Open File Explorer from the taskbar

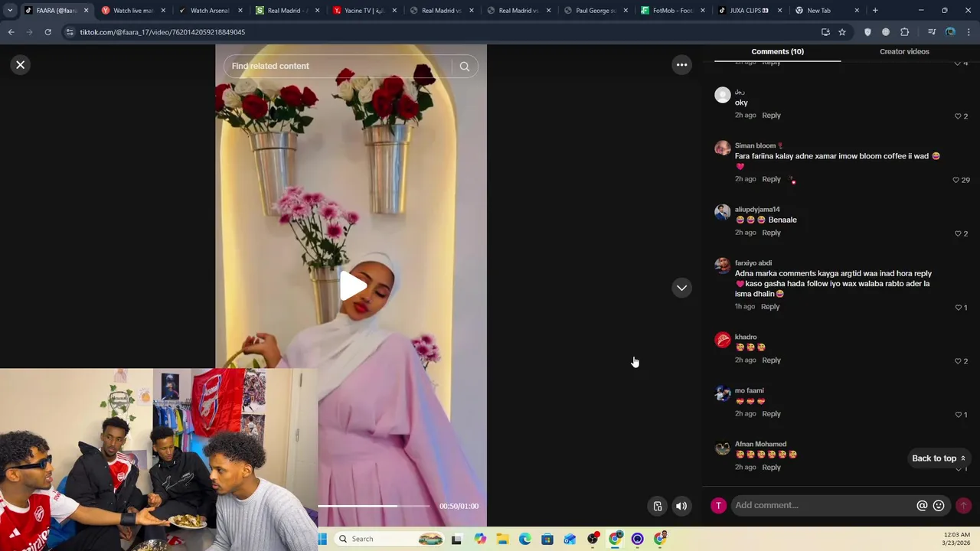tap(502, 539)
